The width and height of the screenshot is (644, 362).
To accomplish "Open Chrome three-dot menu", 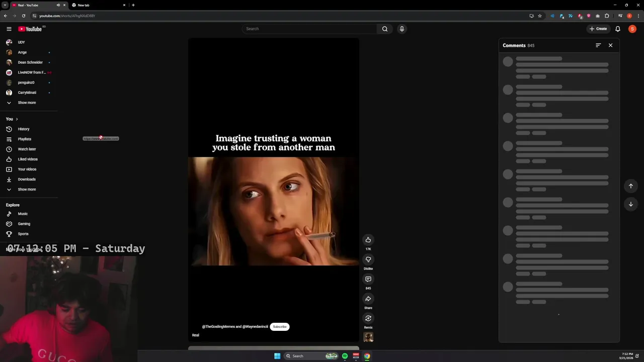I will tap(638, 16).
